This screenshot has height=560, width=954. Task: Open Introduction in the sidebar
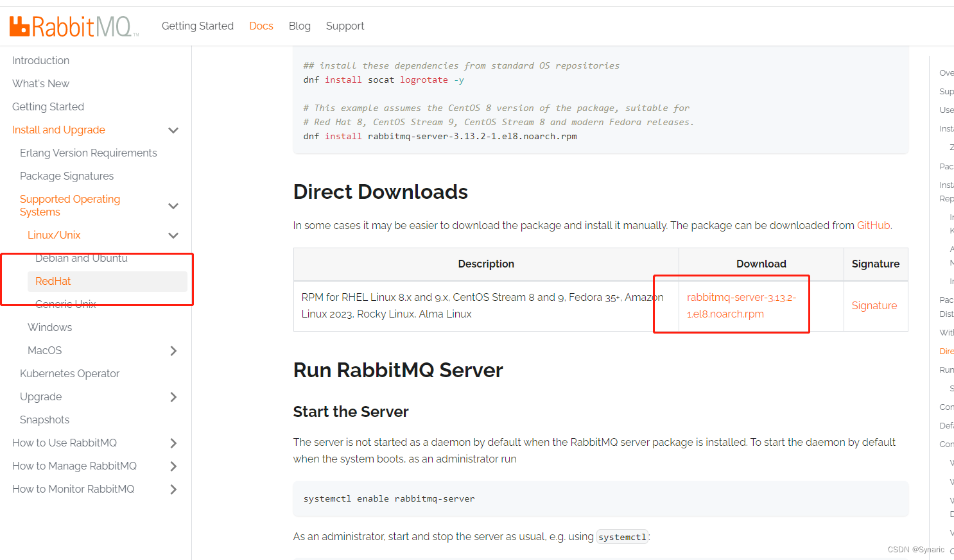40,60
